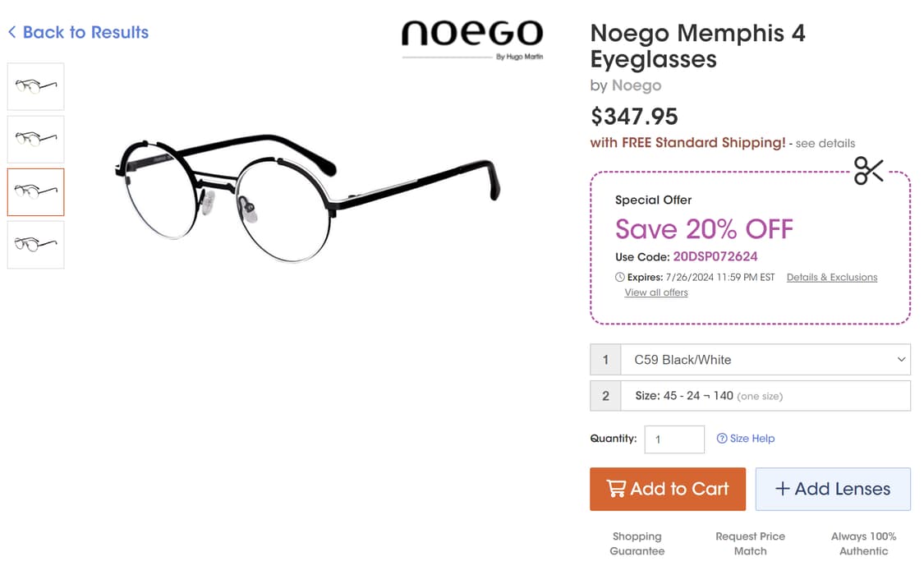Select the last eyeglasses thumbnail
This screenshot has height=566, width=924.
point(35,245)
